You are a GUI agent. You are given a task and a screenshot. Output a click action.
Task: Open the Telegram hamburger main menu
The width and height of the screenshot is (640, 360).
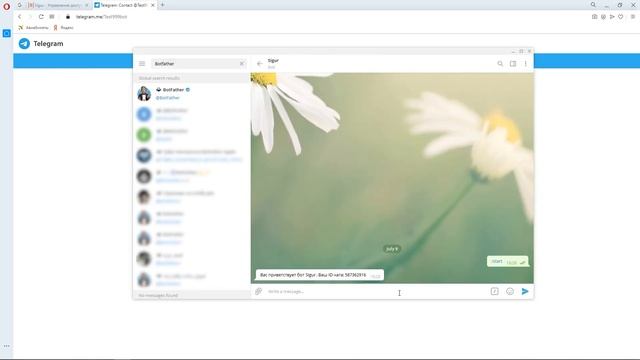click(x=142, y=64)
